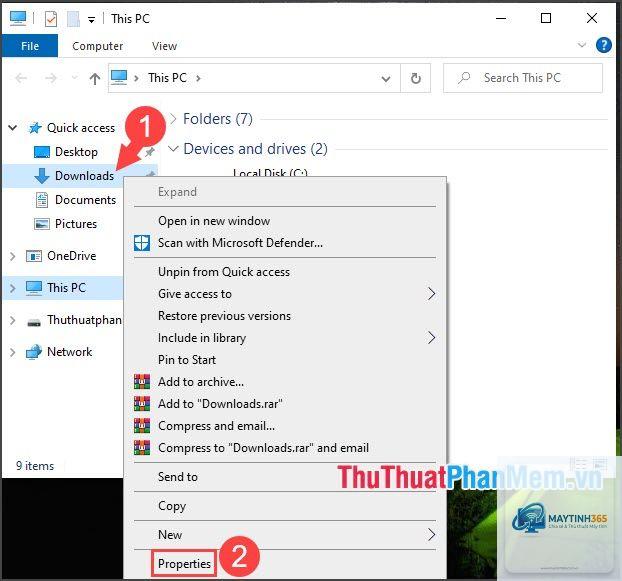Expand the Network tree node
Viewport: 622px width, 581px height.
13,352
